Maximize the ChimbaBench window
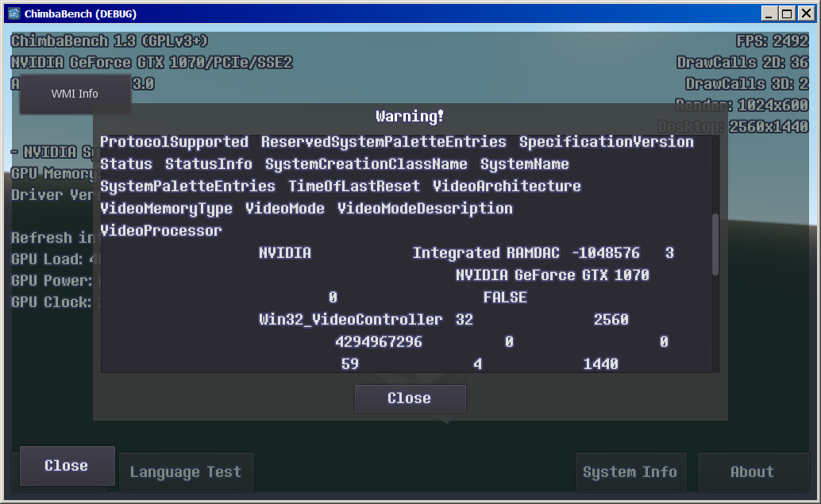 pos(786,13)
